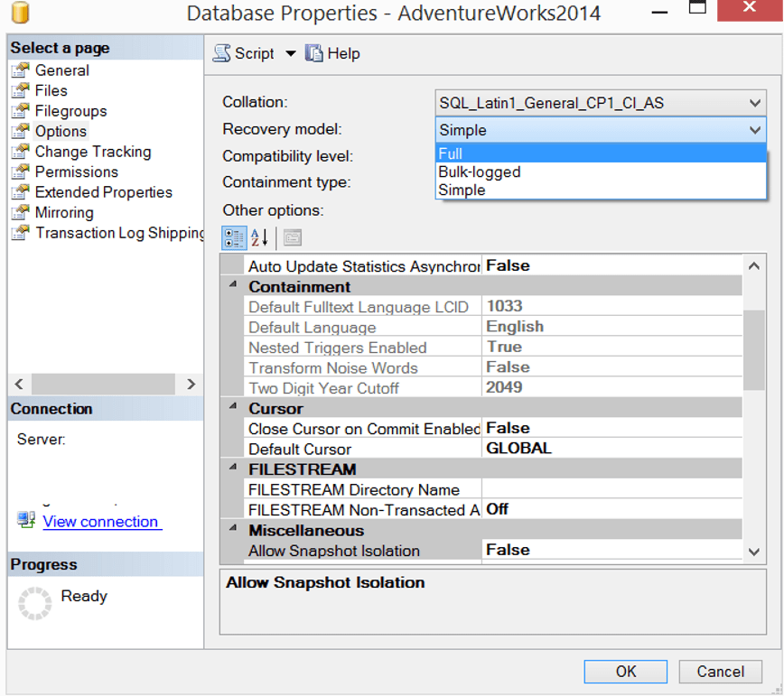This screenshot has width=784, height=696.
Task: Open the Extended Properties page
Action: pos(104,192)
